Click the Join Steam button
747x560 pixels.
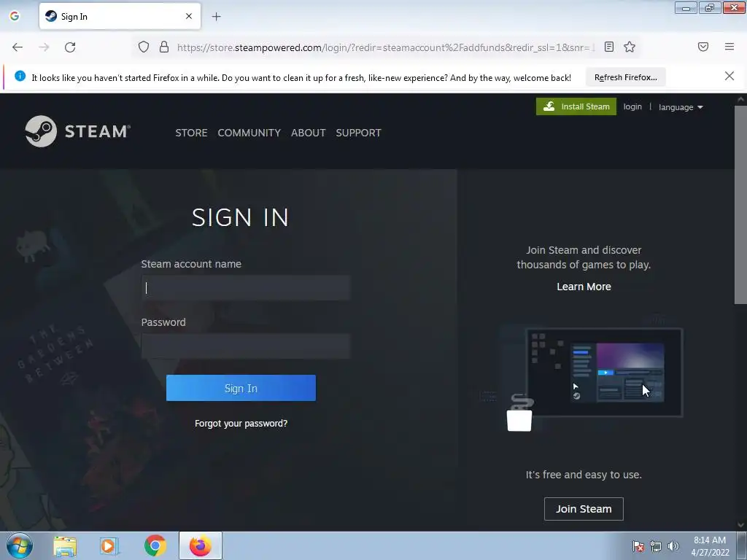(x=584, y=509)
